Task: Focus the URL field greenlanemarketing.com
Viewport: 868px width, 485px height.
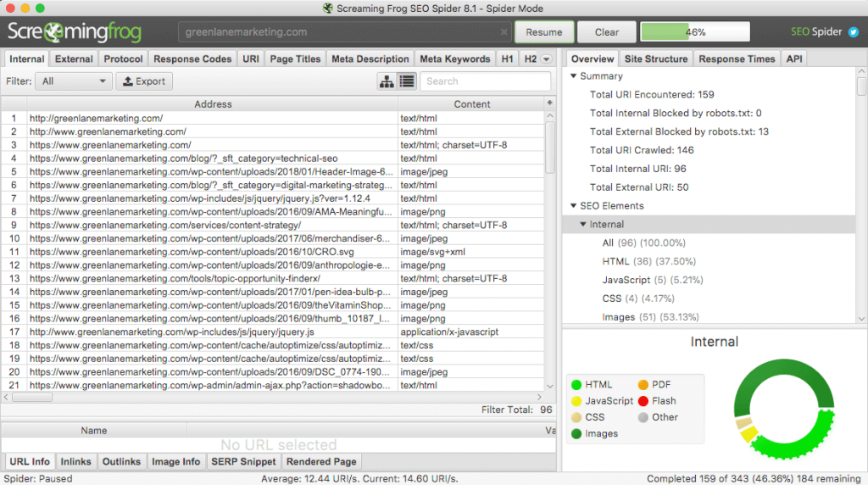Action: click(343, 32)
